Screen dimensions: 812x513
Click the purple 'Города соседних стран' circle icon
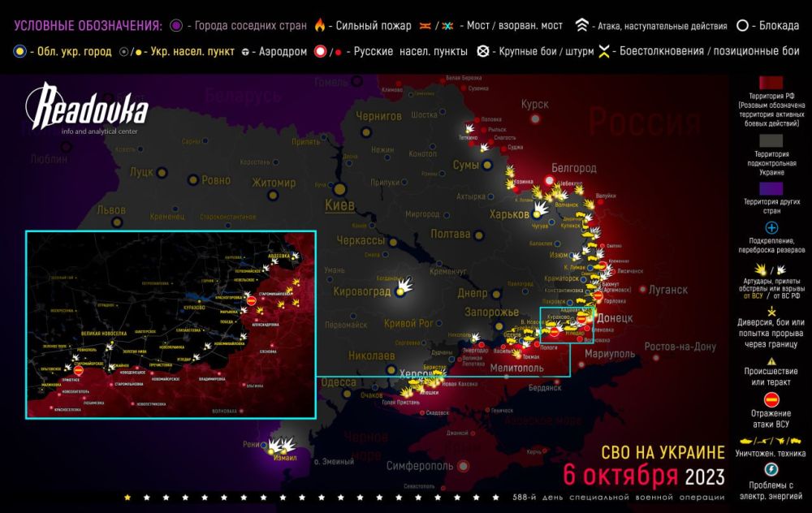click(x=175, y=25)
